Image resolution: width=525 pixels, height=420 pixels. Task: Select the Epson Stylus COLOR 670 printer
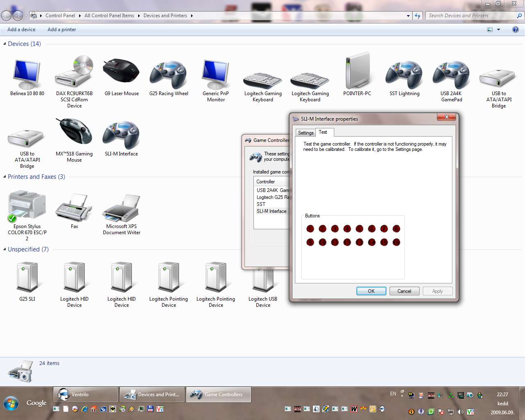[x=27, y=206]
